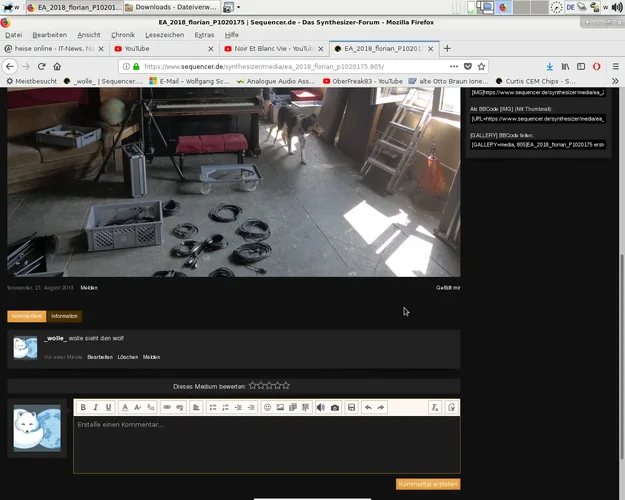Switch to the Information tab

point(64,316)
